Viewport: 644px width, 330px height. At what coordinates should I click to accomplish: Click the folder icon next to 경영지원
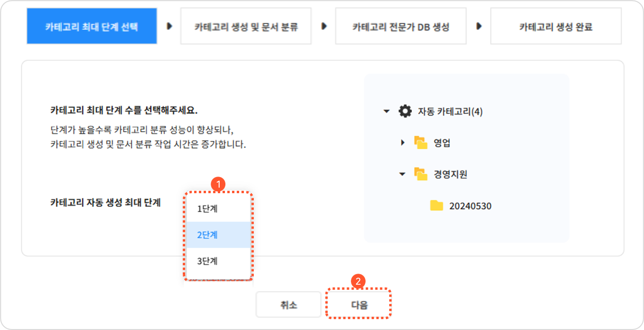point(420,174)
